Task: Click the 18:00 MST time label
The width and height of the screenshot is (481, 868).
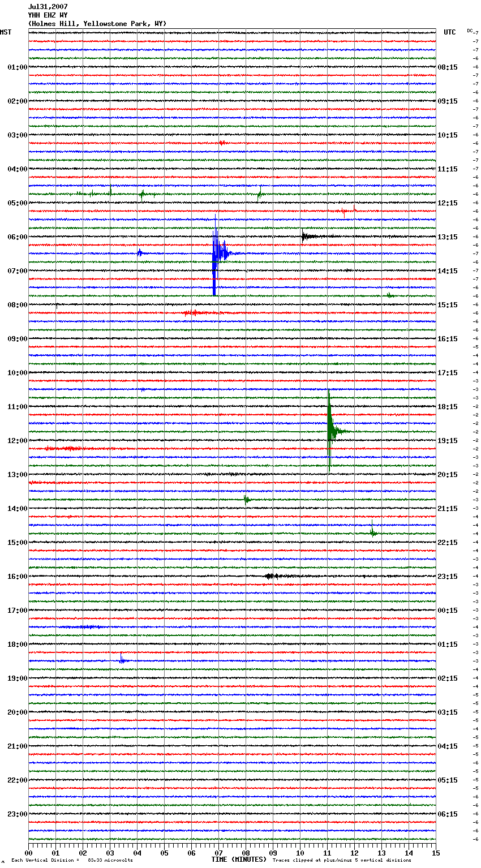Action: pos(18,644)
